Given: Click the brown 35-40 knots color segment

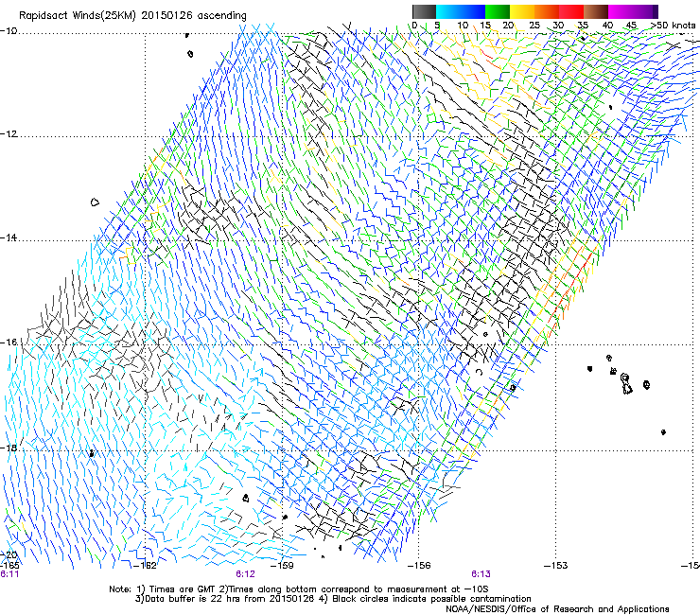Looking at the screenshot, I should coord(596,11).
